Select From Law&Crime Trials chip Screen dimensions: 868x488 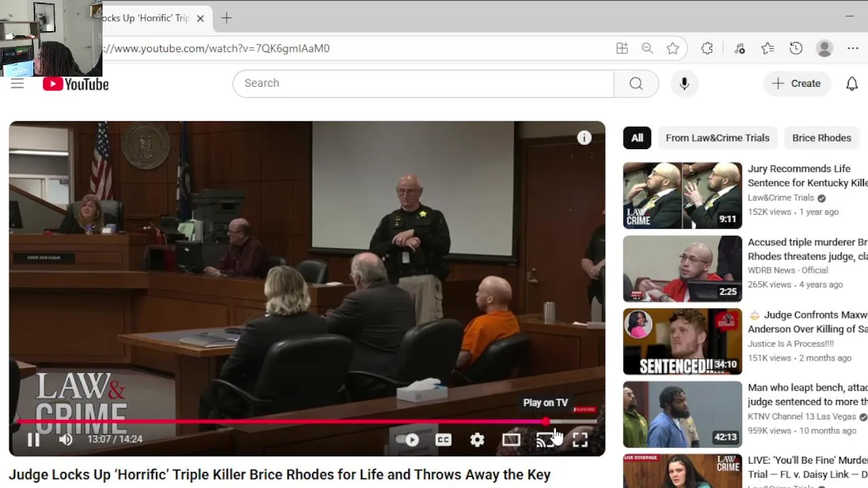(x=717, y=138)
